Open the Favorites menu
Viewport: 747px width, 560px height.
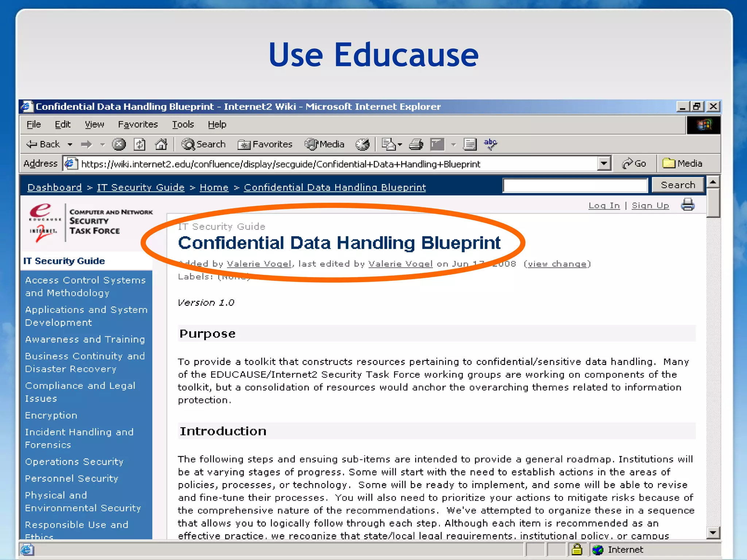tap(138, 125)
